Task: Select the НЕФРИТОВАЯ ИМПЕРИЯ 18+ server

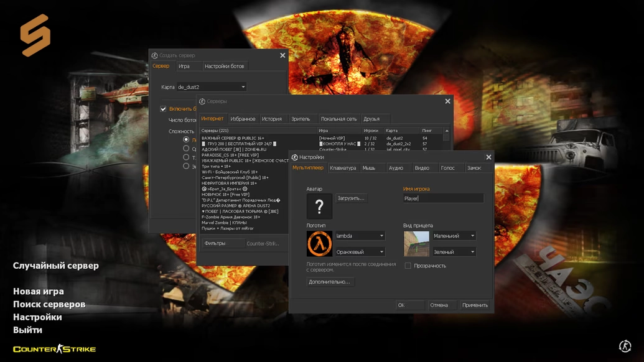Action: [245, 183]
